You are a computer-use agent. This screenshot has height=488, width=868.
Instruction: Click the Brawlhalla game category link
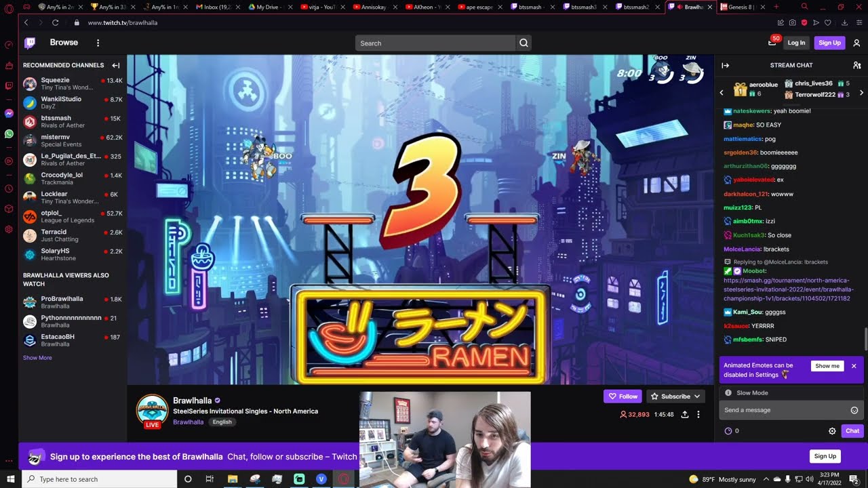click(188, 422)
